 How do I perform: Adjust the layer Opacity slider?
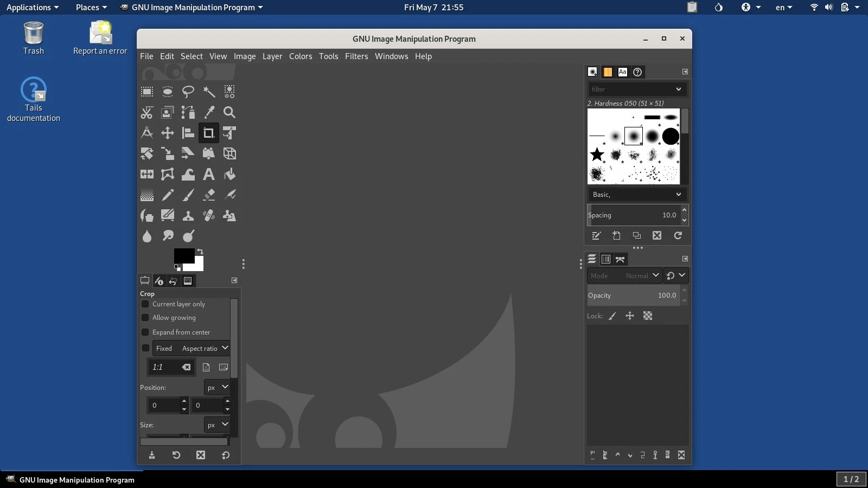(x=633, y=296)
